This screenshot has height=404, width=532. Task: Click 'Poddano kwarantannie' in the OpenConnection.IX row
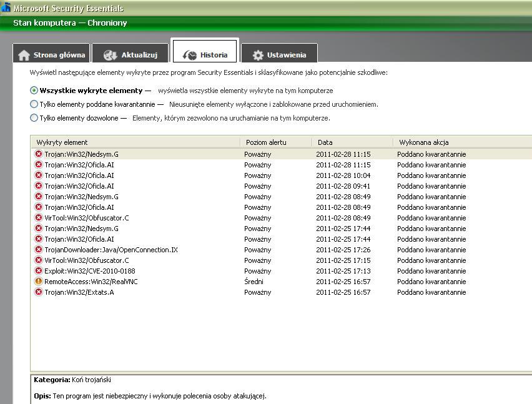tap(431, 250)
